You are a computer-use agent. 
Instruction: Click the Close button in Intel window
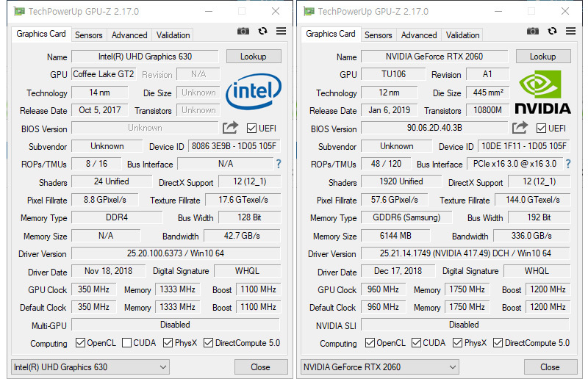click(x=260, y=367)
